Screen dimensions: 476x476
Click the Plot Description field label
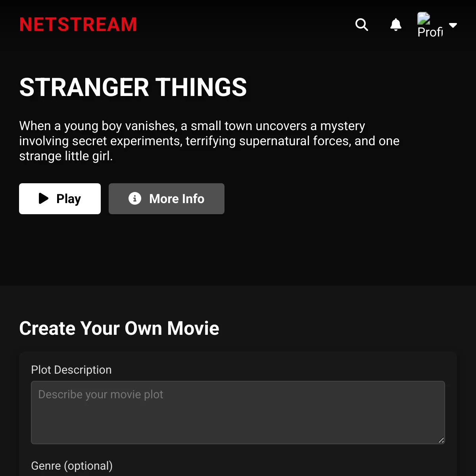[x=71, y=370]
